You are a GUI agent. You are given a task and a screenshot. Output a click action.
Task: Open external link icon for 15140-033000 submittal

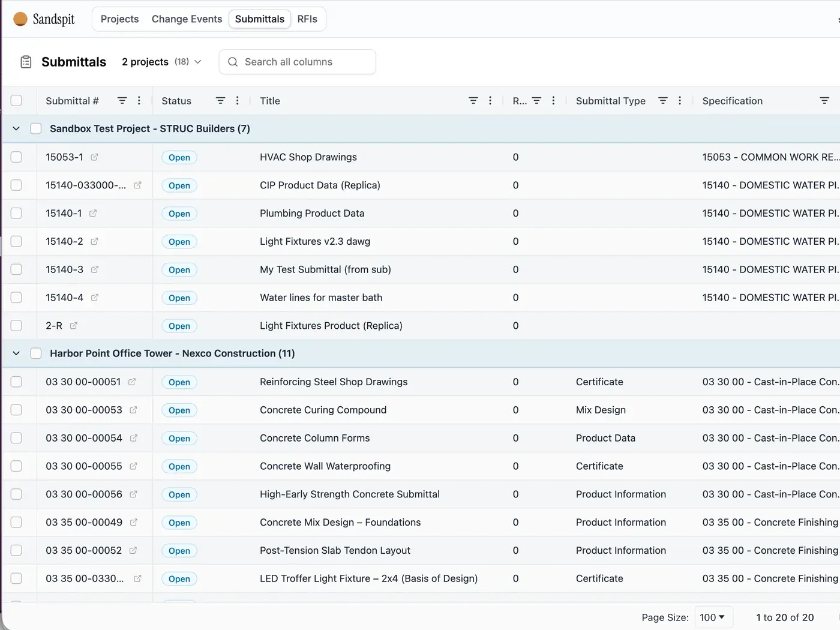point(137,185)
